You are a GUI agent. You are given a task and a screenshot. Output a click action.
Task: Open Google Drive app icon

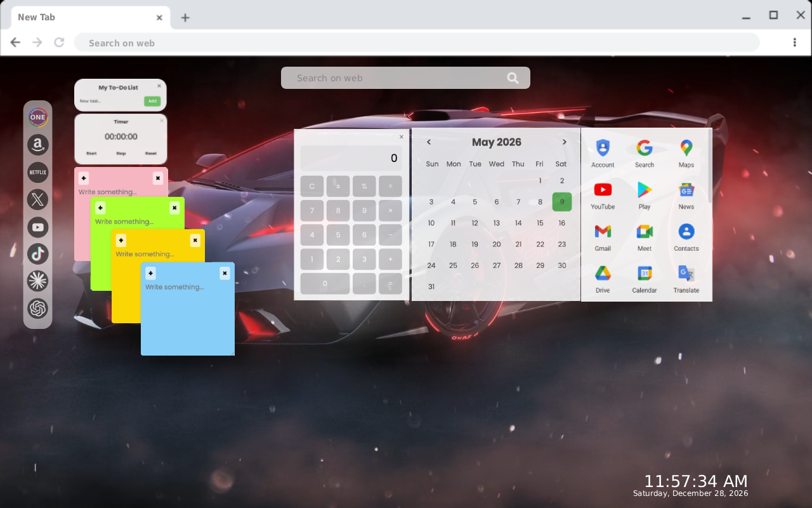603,279
